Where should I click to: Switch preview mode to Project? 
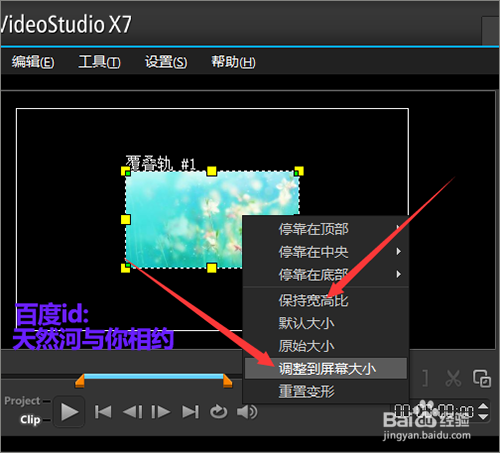click(22, 401)
